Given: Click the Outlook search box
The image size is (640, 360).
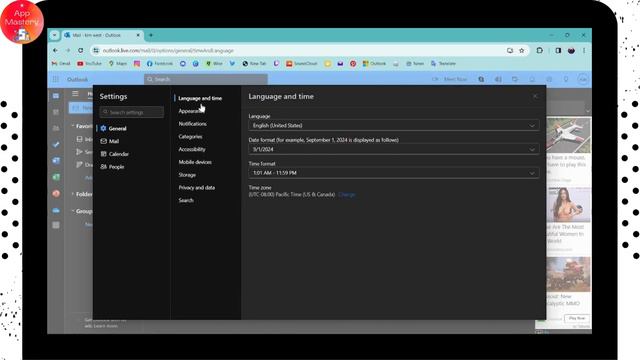Looking at the screenshot, I should tap(206, 79).
